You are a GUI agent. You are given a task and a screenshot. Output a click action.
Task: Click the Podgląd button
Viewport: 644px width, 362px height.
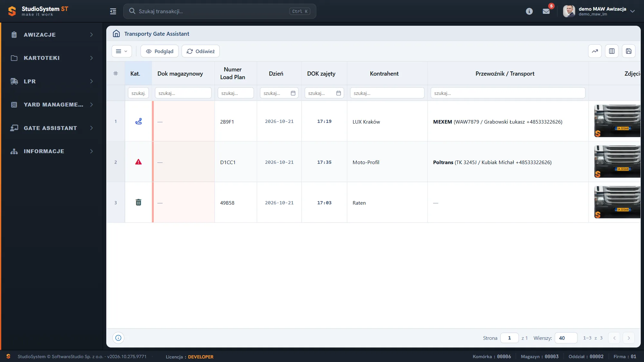tap(159, 51)
